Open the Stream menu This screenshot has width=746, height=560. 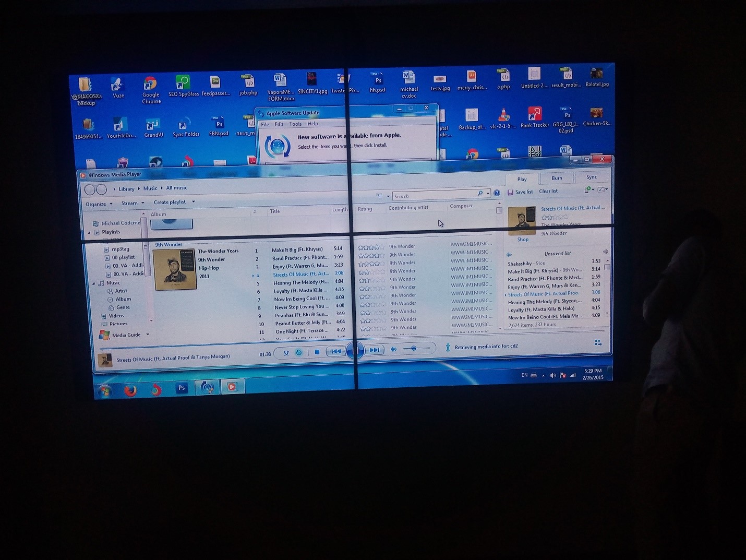pos(133,203)
